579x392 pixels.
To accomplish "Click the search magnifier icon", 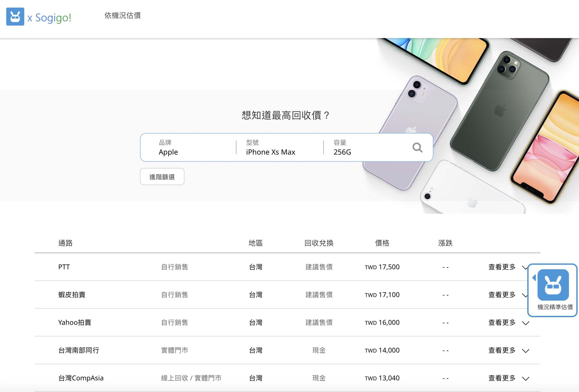I will [417, 147].
